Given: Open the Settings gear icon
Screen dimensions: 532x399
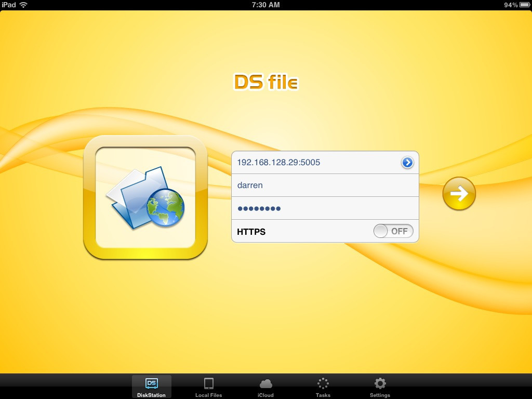Looking at the screenshot, I should pyautogui.click(x=380, y=383).
